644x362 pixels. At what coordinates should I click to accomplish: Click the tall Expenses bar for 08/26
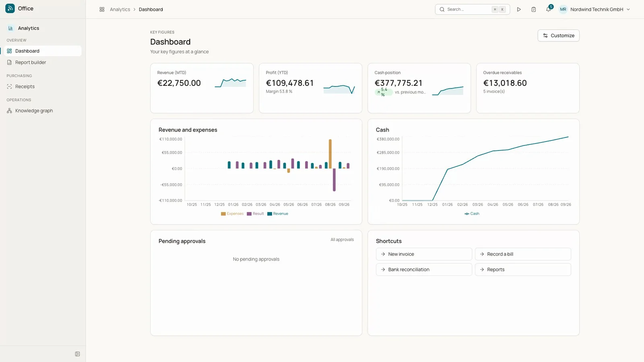coord(330,154)
